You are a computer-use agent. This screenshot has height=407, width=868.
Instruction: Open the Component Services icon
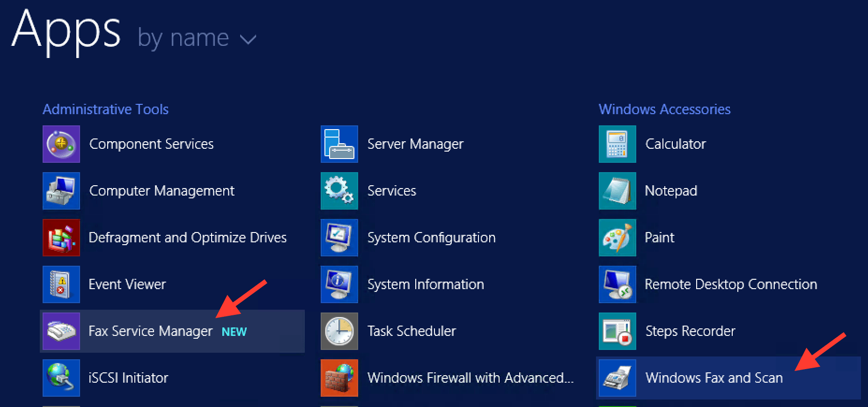(x=61, y=144)
